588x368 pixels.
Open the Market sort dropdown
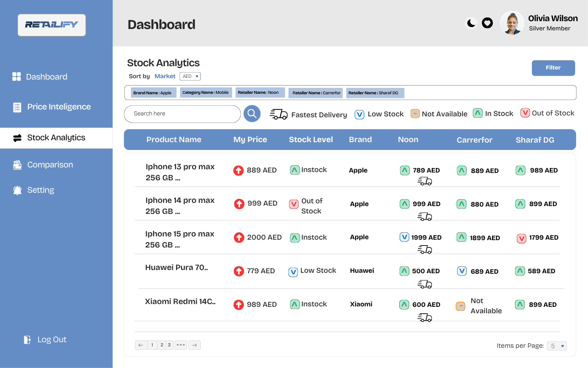(165, 76)
